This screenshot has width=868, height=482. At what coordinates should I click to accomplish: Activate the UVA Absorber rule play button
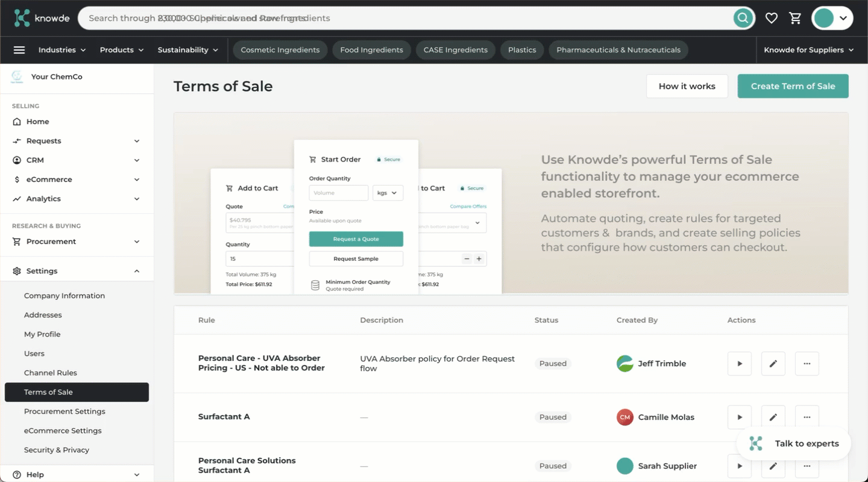coord(740,364)
